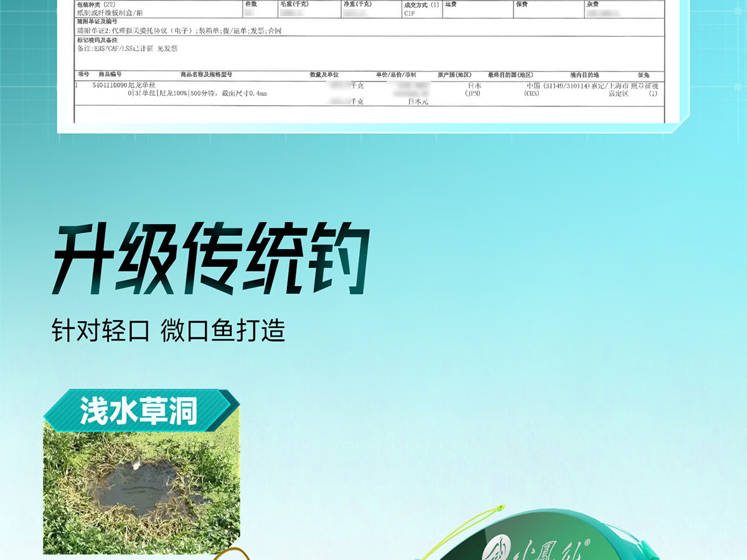
Task: Click the '毛重(千克)' header
Action: 294,4
